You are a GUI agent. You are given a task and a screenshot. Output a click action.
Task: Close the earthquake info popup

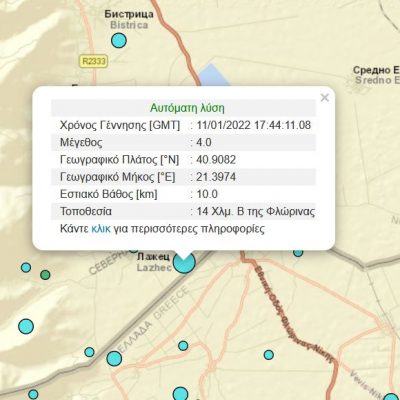[324, 98]
